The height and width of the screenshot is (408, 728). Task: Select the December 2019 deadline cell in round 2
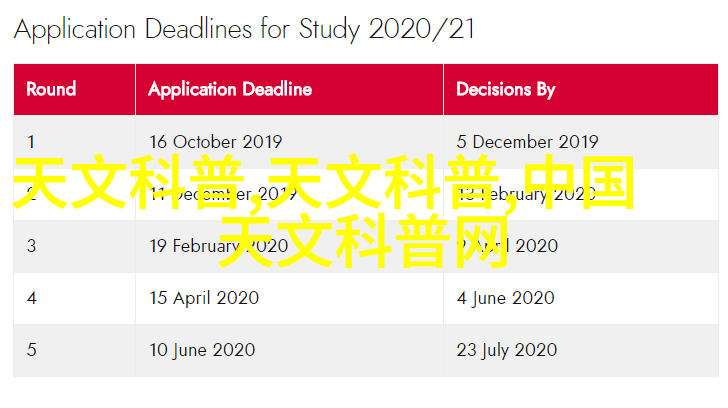pyautogui.click(x=289, y=194)
